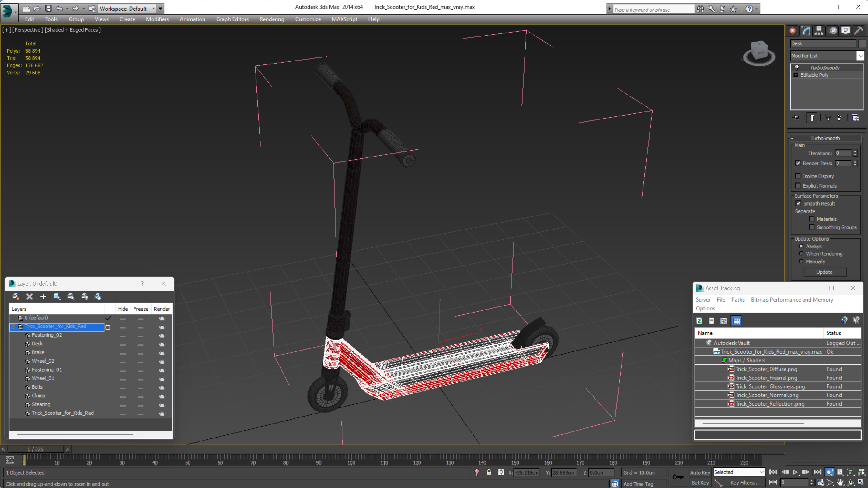Open the Motion command panel tab
The width and height of the screenshot is (868, 488).
[833, 31]
